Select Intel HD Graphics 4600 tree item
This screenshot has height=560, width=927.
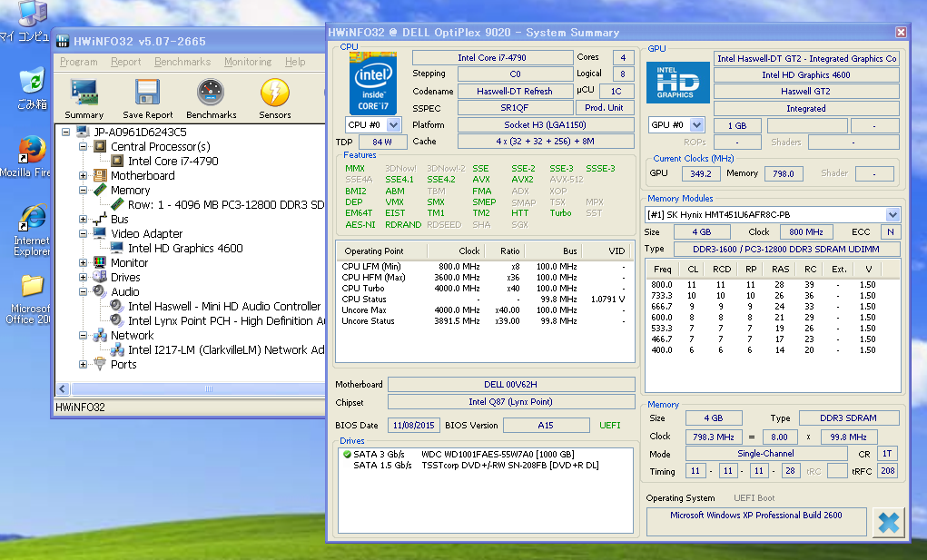(184, 248)
